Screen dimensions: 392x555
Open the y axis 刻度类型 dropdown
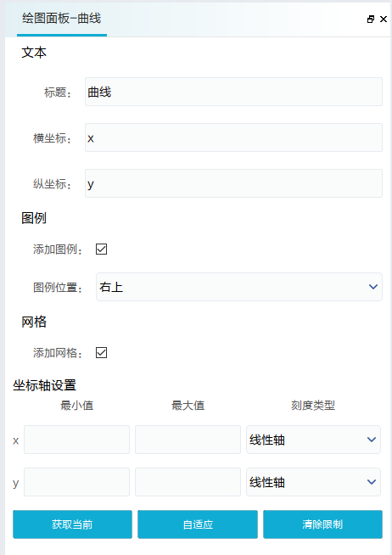click(313, 482)
